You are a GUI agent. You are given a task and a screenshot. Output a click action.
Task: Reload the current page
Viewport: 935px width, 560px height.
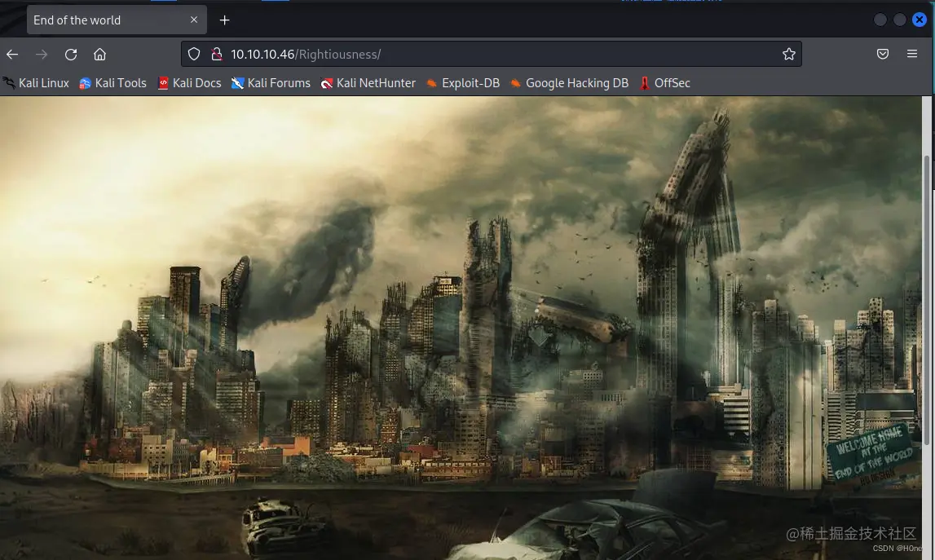coord(71,55)
